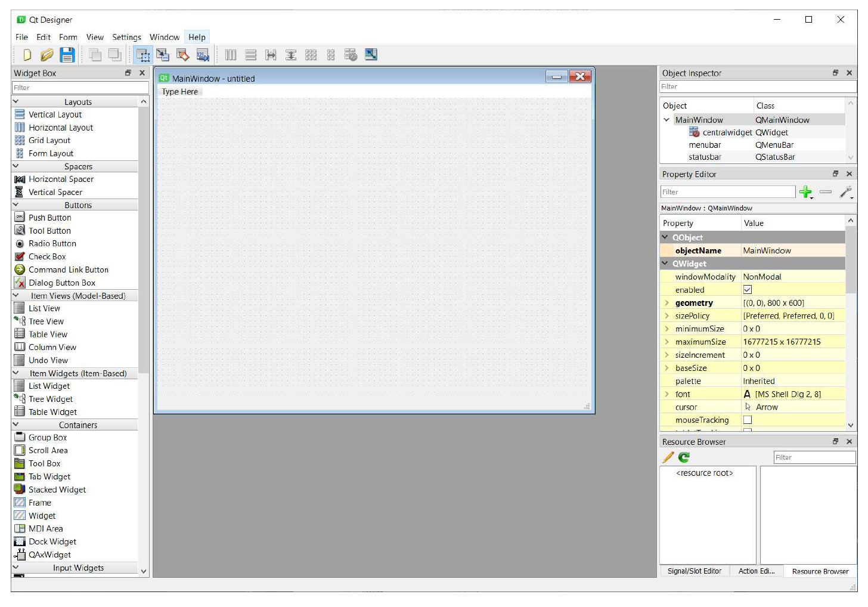Image resolution: width=868 pixels, height=607 pixels.
Task: Click Lay Out in Form Layout icon
Action: pos(331,55)
